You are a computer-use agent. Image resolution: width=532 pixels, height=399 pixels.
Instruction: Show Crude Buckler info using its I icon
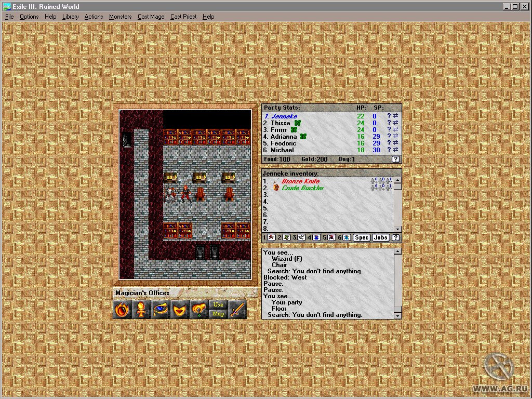point(389,188)
